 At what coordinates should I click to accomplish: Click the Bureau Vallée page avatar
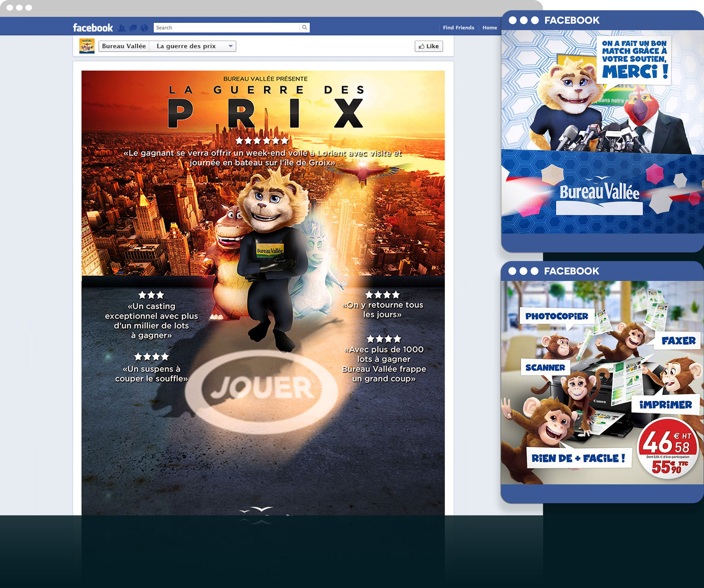coord(87,46)
